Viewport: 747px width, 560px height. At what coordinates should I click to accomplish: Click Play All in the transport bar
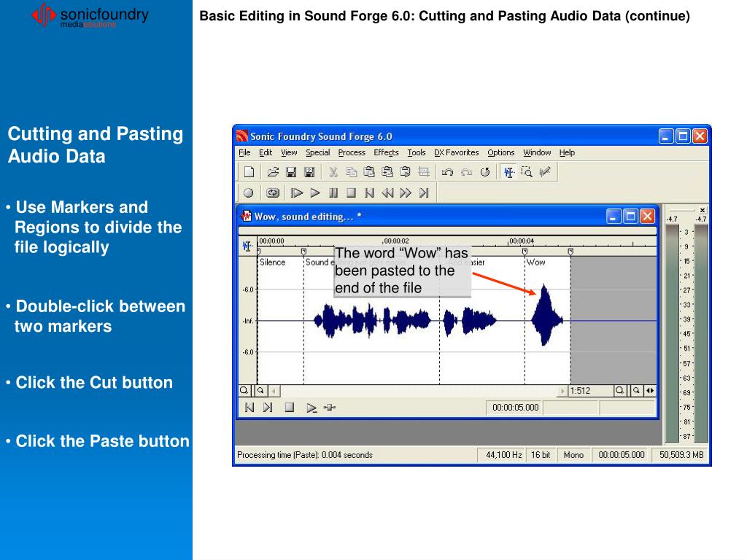[297, 192]
